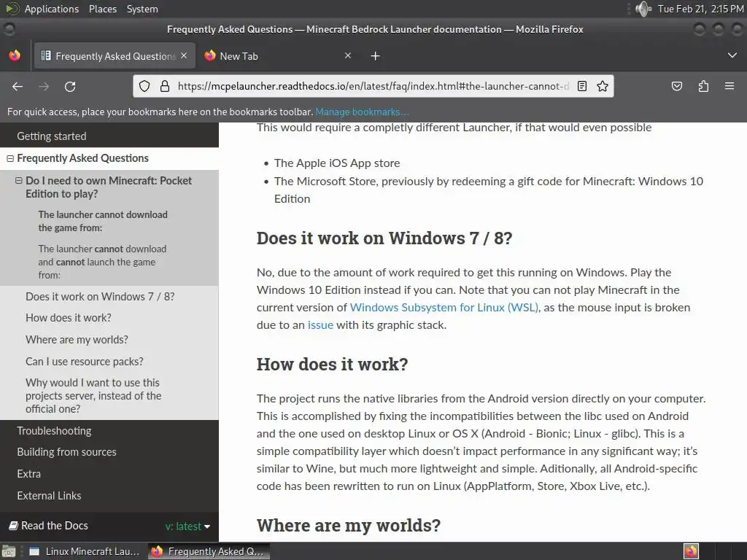Click the 'Where are my worlds?' heading

point(348,526)
